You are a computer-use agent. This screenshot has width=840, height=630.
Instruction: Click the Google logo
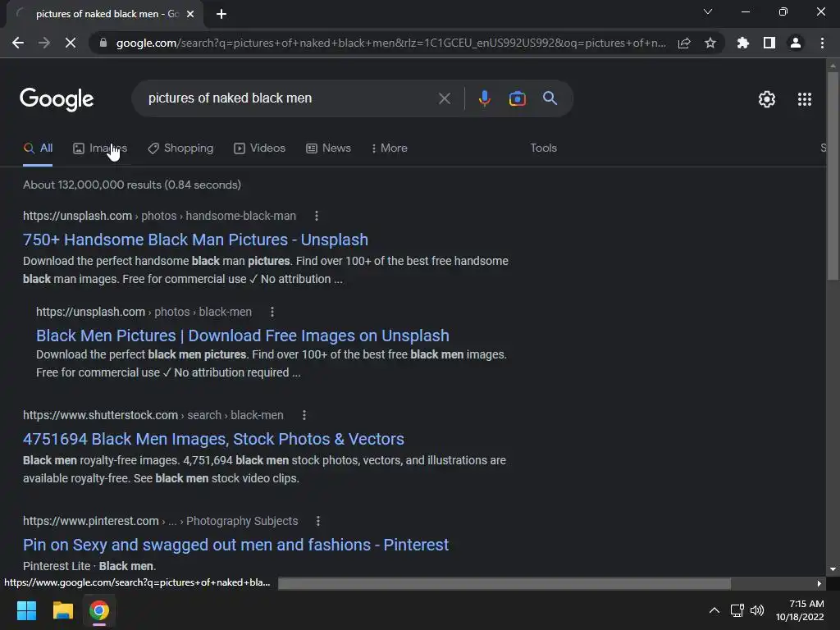coord(57,99)
